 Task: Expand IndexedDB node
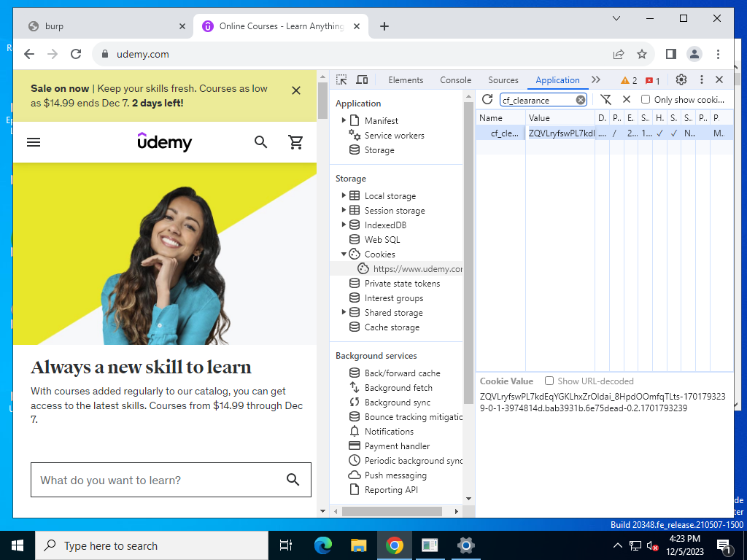coord(344,225)
